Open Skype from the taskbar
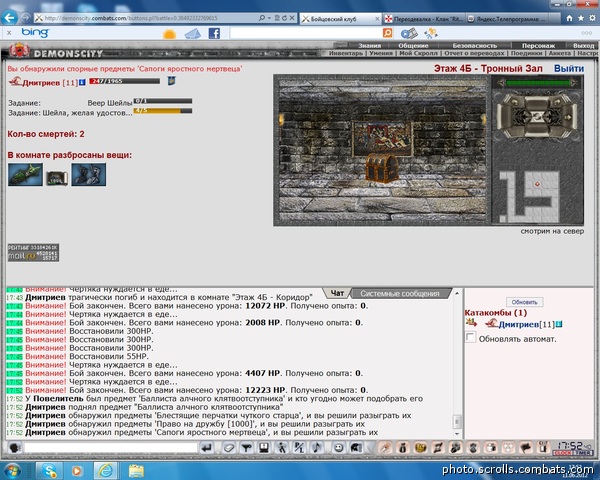600x480 pixels. click(x=49, y=471)
